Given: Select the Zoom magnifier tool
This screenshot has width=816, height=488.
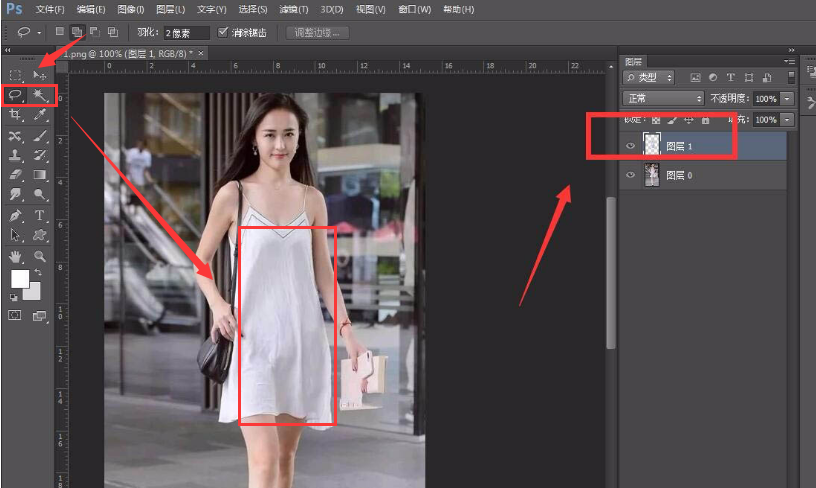Looking at the screenshot, I should pos(40,256).
